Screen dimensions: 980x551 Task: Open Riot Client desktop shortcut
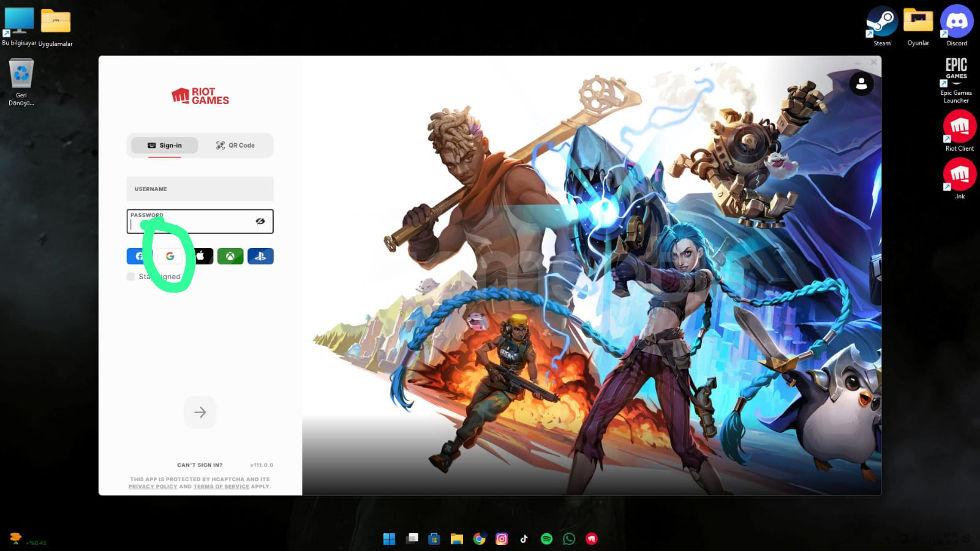959,127
